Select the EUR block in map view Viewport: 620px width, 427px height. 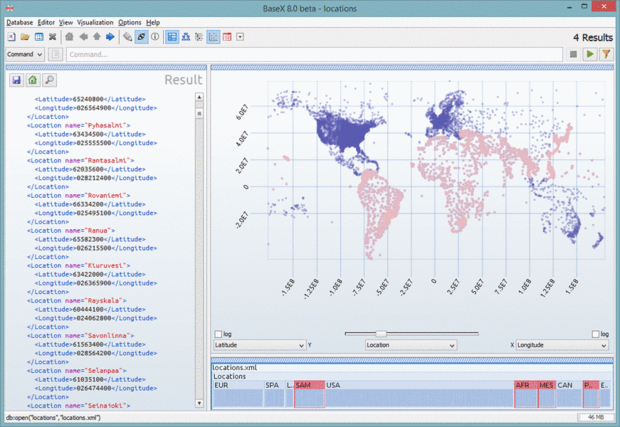[x=238, y=394]
